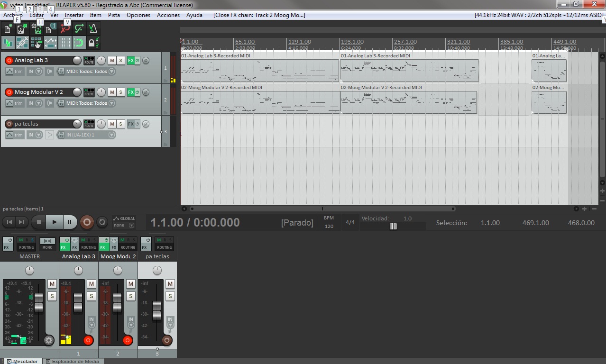Click the 4/4 time signature
Image resolution: width=606 pixels, height=364 pixels.
350,222
